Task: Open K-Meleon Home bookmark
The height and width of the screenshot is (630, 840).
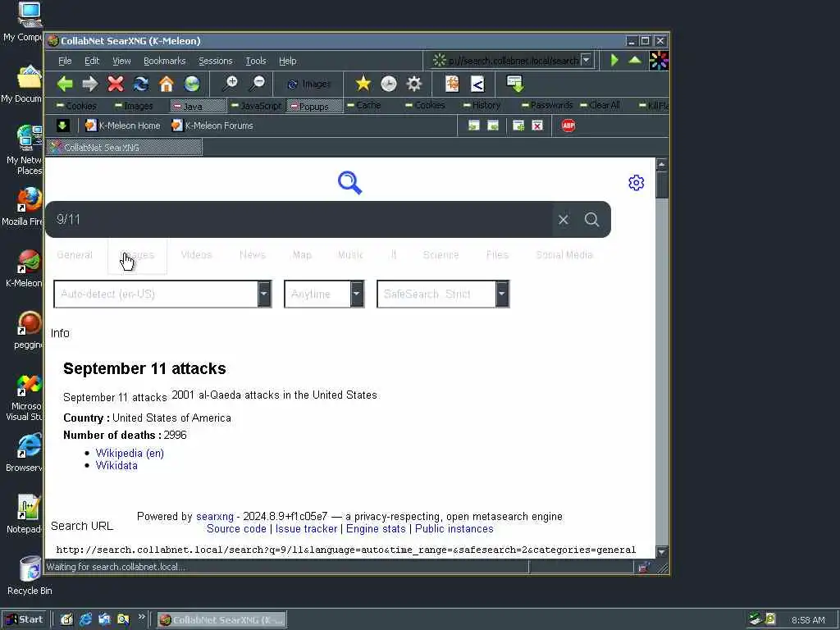Action: click(123, 126)
